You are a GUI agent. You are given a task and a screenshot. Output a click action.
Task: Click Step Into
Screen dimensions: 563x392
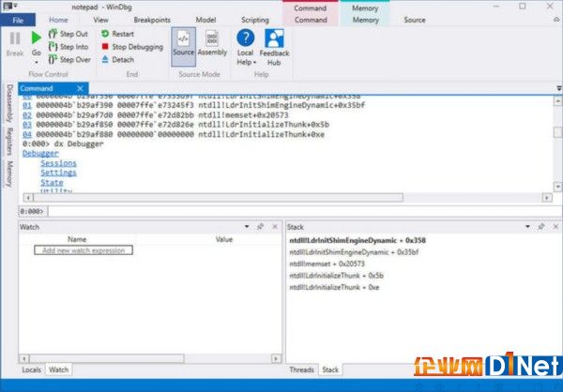tap(68, 47)
